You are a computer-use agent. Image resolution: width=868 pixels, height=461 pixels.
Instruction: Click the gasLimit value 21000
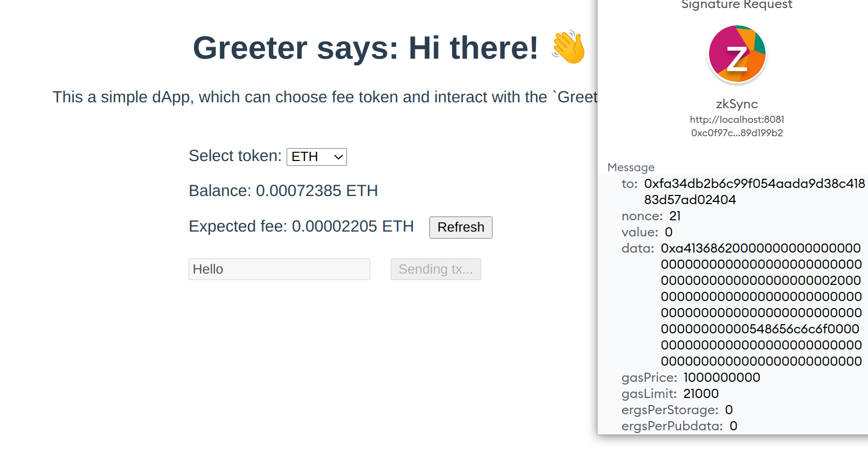click(x=701, y=394)
